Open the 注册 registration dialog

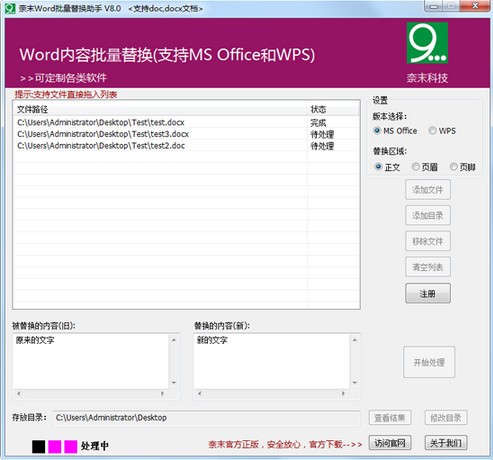coord(428,293)
